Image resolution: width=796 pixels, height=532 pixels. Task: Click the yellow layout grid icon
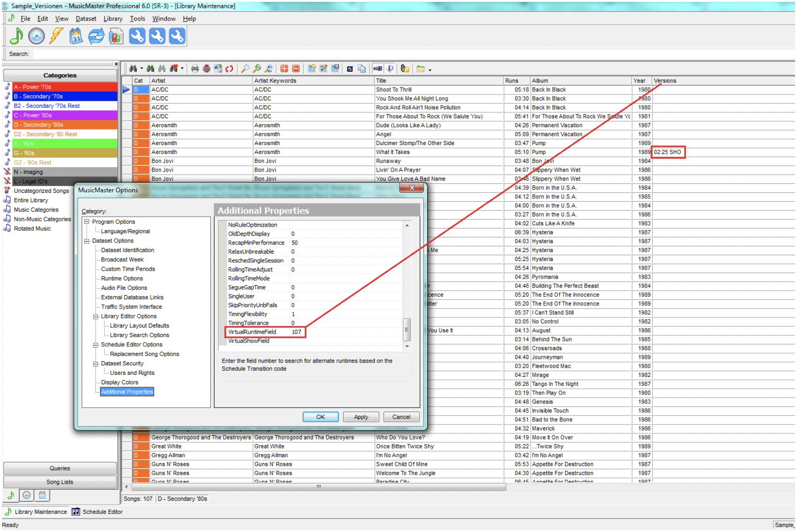[x=421, y=68]
